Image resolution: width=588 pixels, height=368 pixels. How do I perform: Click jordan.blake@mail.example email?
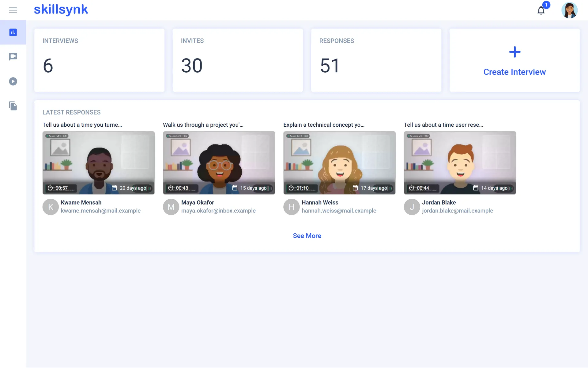(458, 211)
